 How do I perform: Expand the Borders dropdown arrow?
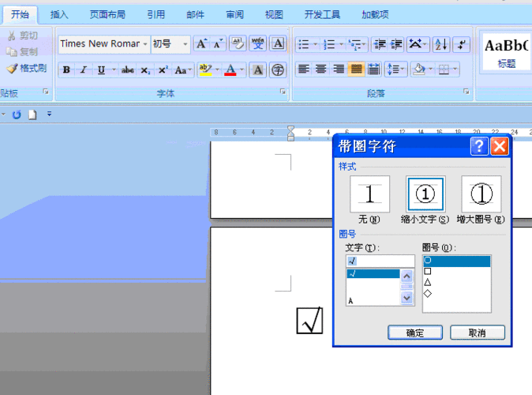(x=455, y=70)
